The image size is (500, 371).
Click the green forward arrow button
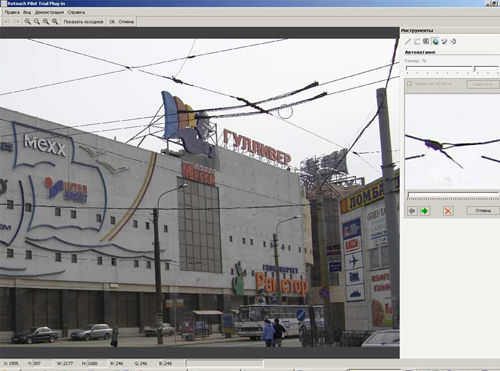coord(425,211)
